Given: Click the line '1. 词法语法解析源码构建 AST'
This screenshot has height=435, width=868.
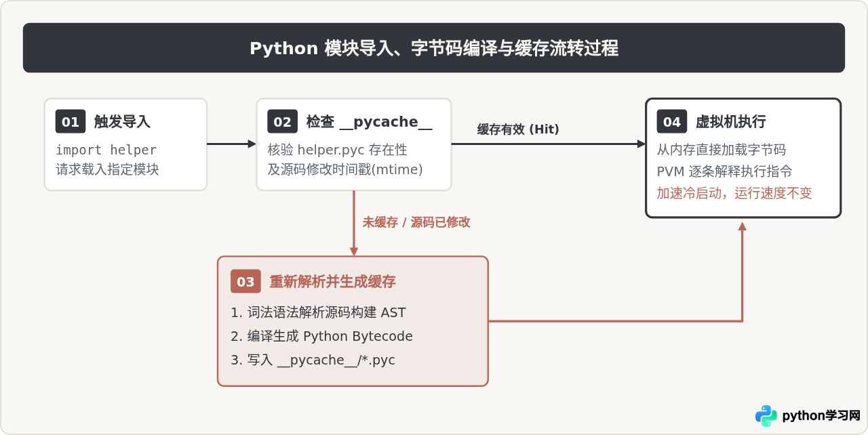Looking at the screenshot, I should point(318,312).
